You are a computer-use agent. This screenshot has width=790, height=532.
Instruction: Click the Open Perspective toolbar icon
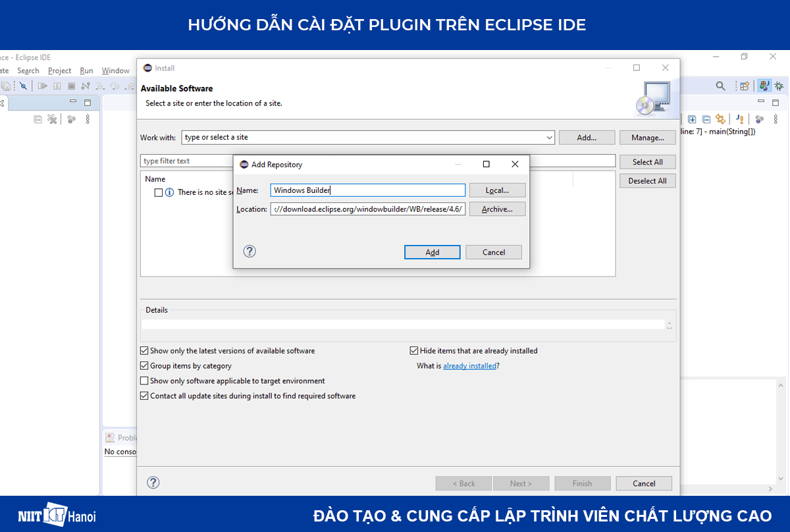coord(744,86)
